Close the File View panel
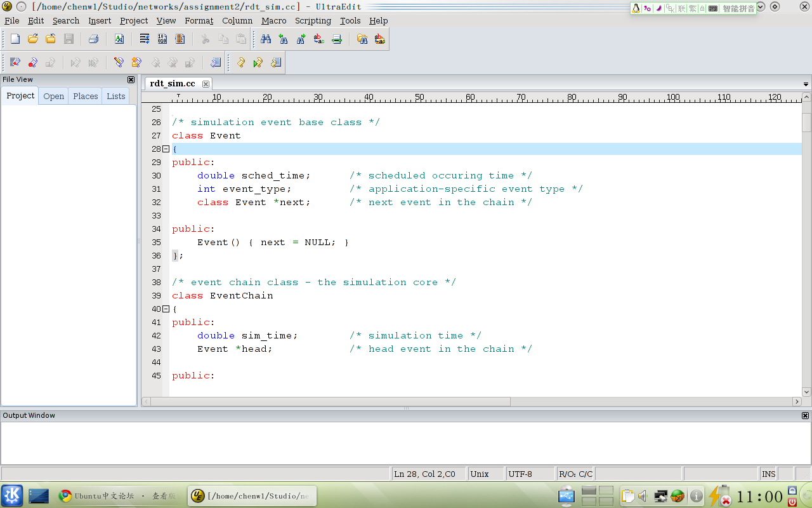 click(x=131, y=79)
